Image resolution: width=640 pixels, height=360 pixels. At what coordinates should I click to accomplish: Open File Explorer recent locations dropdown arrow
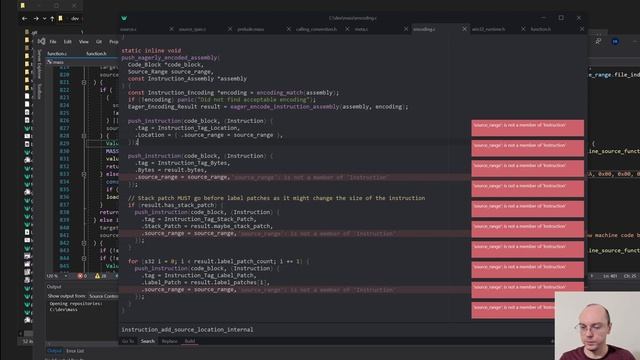click(44, 18)
